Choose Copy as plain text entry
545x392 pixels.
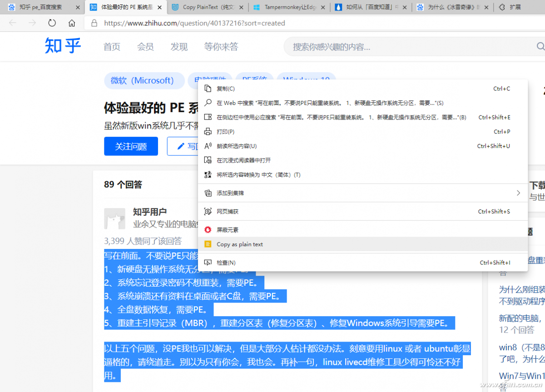tap(363, 244)
